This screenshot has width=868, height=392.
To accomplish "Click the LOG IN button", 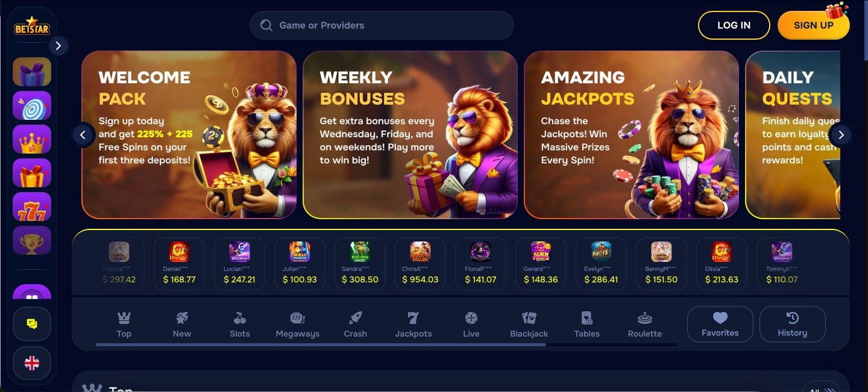I will [734, 25].
